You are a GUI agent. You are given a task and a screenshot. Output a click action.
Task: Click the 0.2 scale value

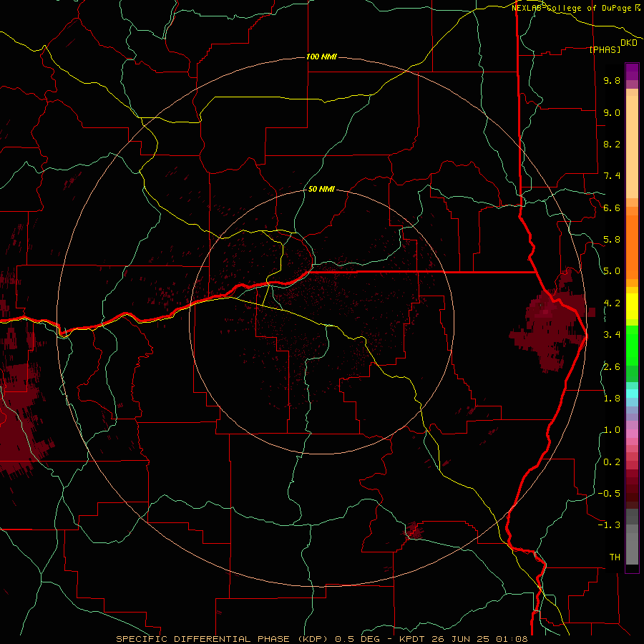612,462
